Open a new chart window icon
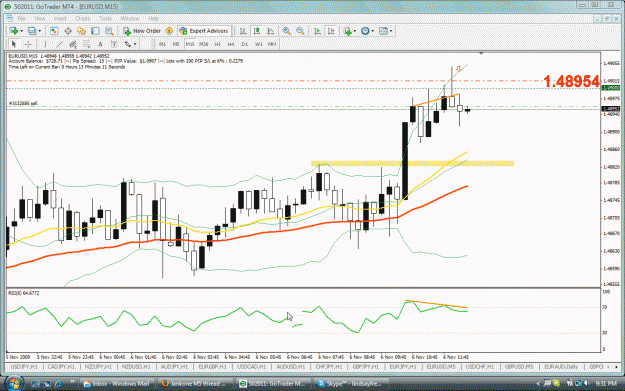This screenshot has height=391, width=625. coord(13,31)
